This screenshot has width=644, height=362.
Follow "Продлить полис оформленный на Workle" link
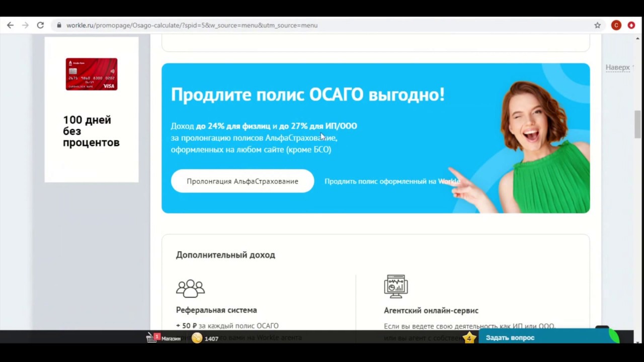[392, 181]
